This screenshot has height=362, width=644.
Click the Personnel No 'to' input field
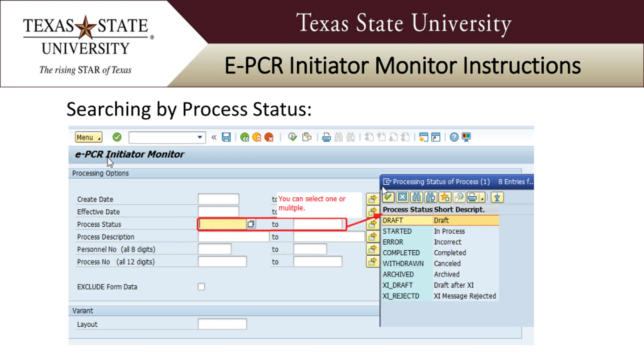310,249
